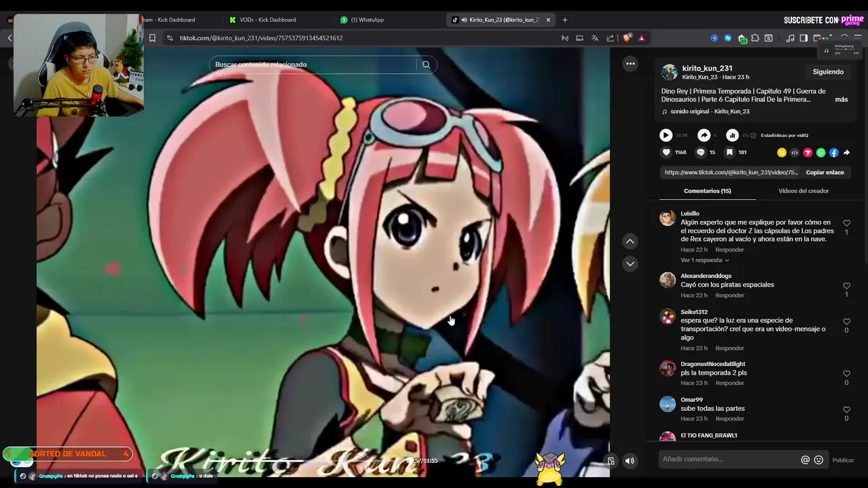Viewport: 868px width, 488px height.
Task: Like the video with the heart icon
Action: pyautogui.click(x=666, y=152)
